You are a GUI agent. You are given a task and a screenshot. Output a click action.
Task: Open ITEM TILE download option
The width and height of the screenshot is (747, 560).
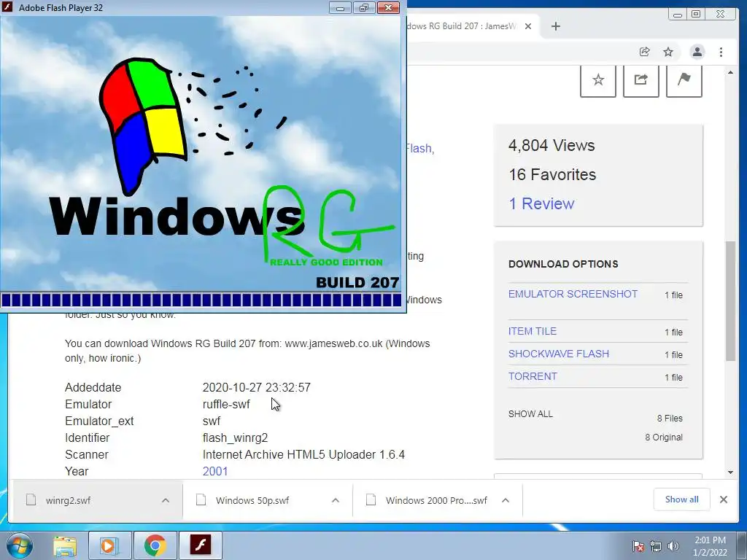tap(532, 332)
